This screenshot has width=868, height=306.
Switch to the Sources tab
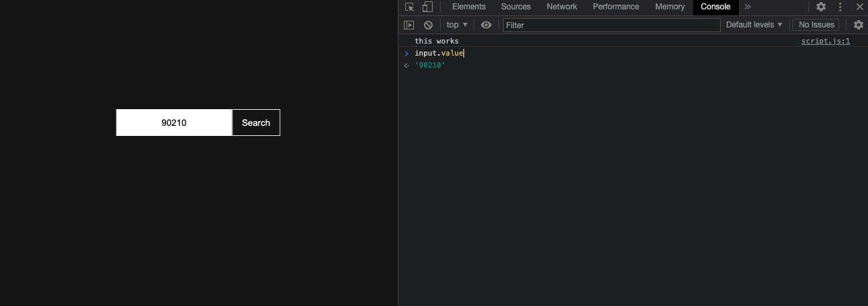click(x=516, y=7)
